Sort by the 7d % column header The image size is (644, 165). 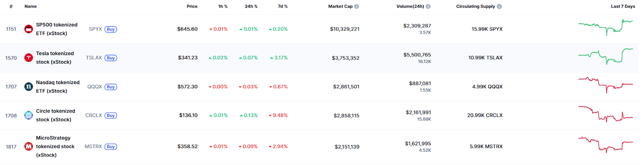coord(283,6)
